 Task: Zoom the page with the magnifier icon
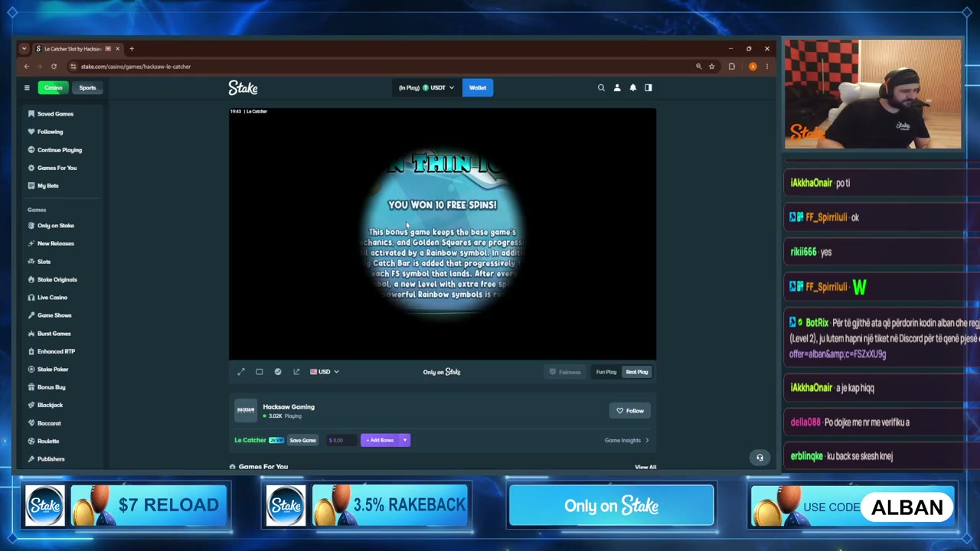pos(698,67)
